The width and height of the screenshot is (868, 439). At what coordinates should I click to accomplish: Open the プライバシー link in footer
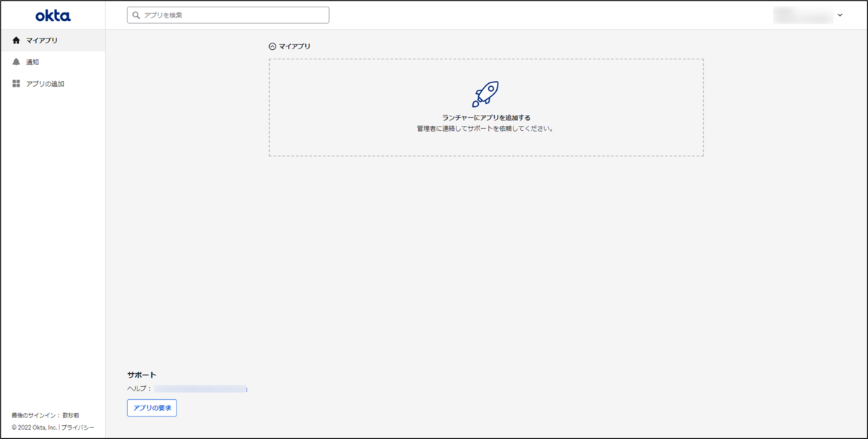(79, 427)
